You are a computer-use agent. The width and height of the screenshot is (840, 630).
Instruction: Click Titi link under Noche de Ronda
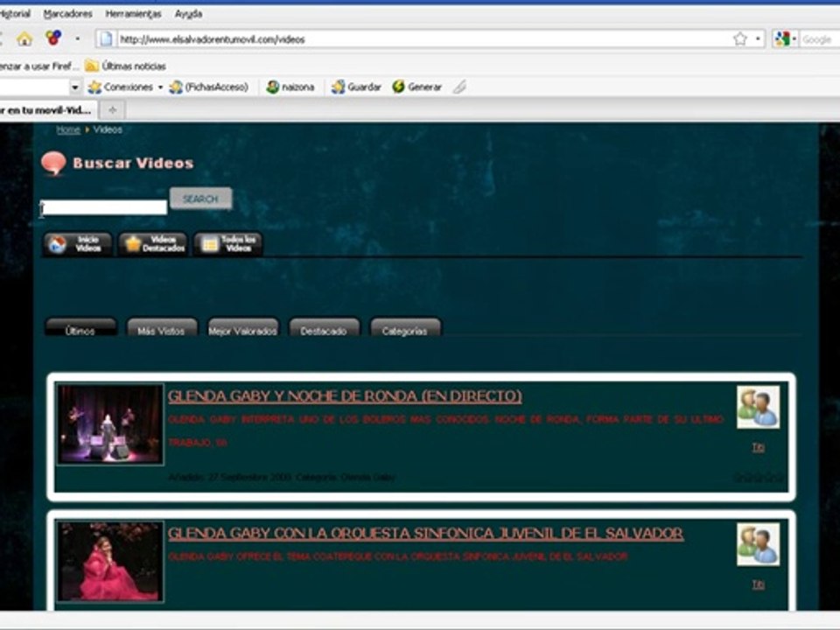758,447
